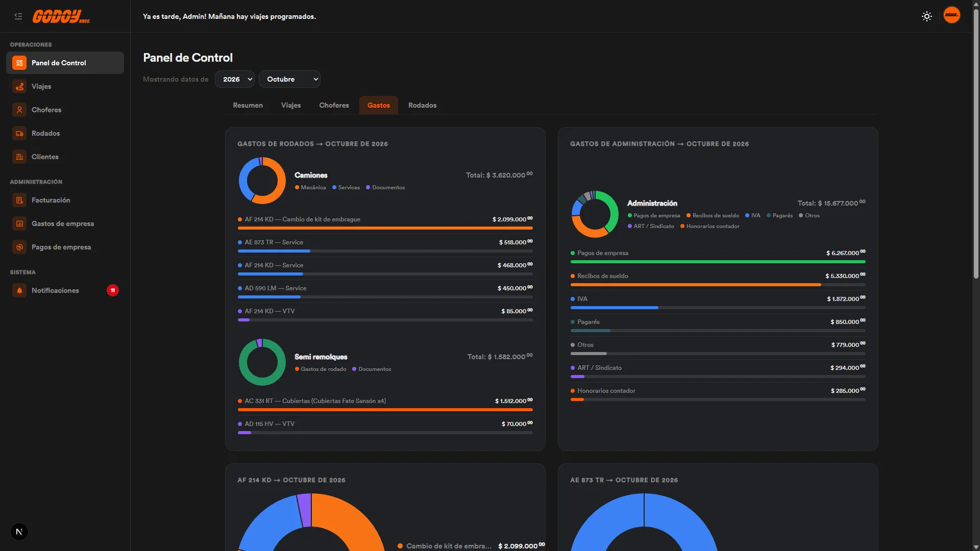Click the red notifications count badge

click(113, 290)
